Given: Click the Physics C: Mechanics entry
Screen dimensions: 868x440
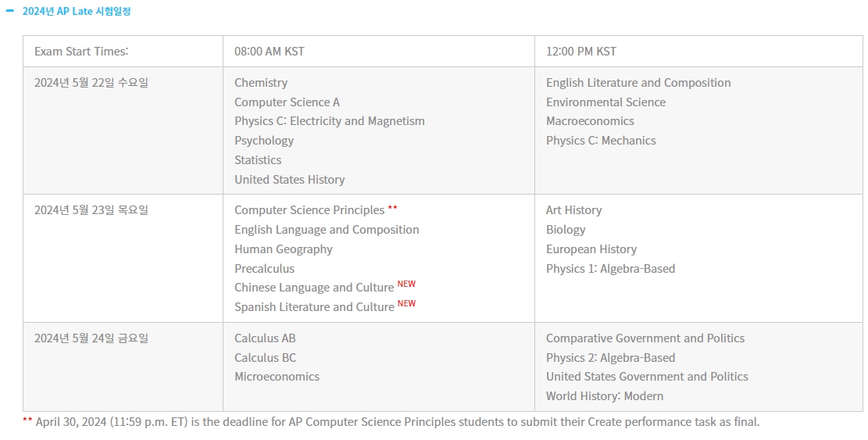Looking at the screenshot, I should [601, 141].
